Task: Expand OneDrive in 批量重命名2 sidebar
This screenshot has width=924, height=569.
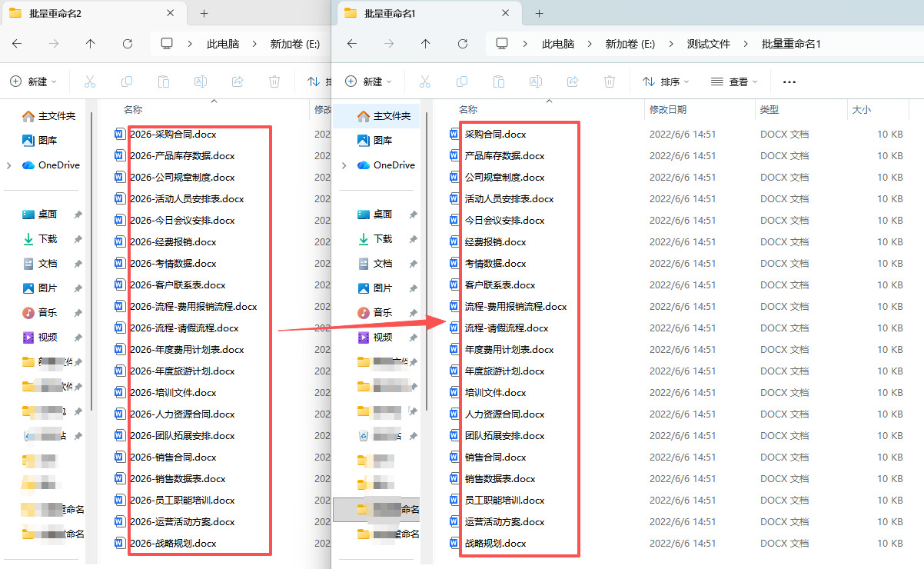Action: [8, 165]
